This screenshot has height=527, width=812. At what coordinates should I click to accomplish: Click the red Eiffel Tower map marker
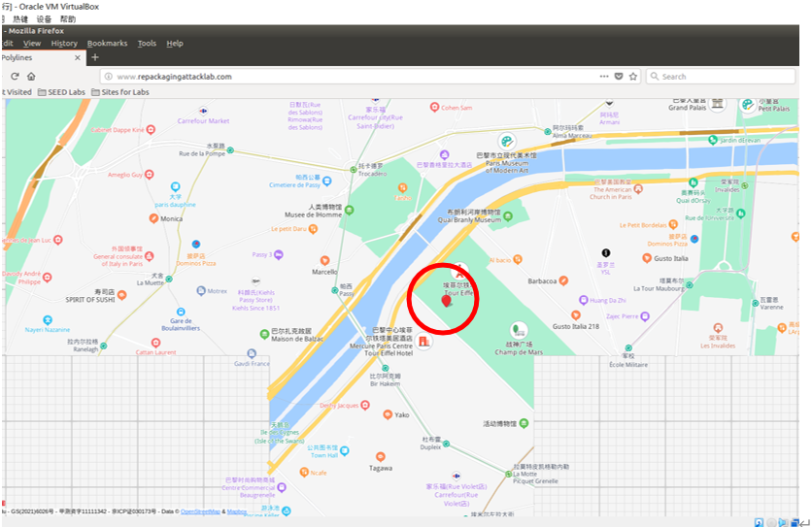447,301
